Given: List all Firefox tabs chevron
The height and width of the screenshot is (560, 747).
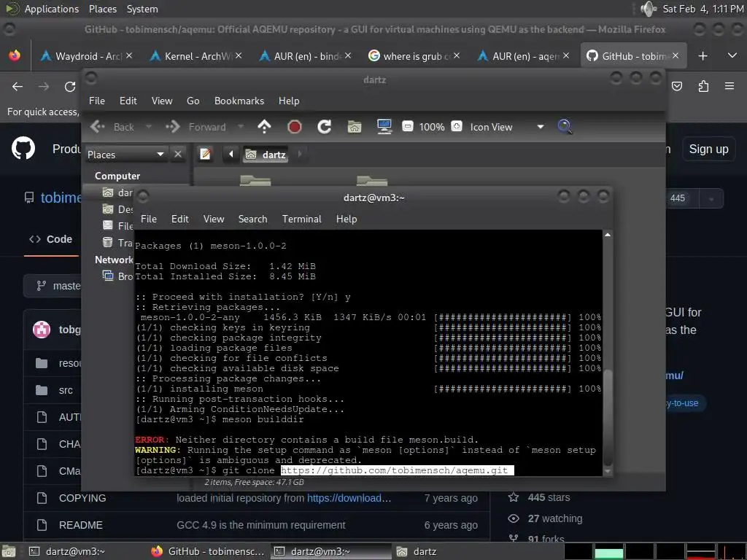Looking at the screenshot, I should [732, 55].
